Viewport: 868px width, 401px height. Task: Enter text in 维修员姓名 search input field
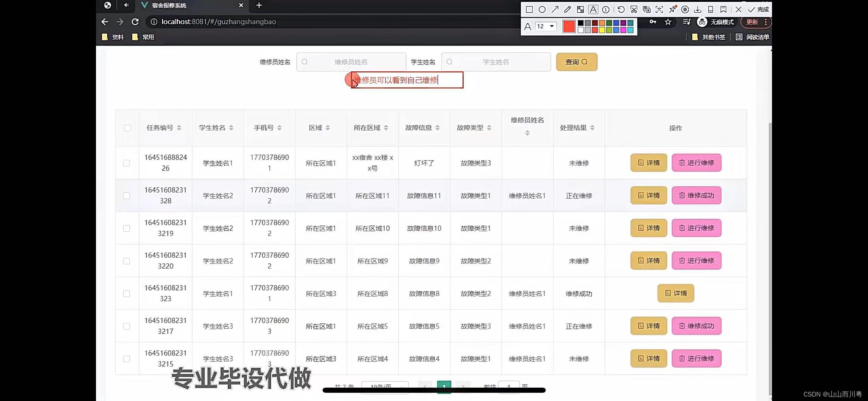pyautogui.click(x=351, y=61)
